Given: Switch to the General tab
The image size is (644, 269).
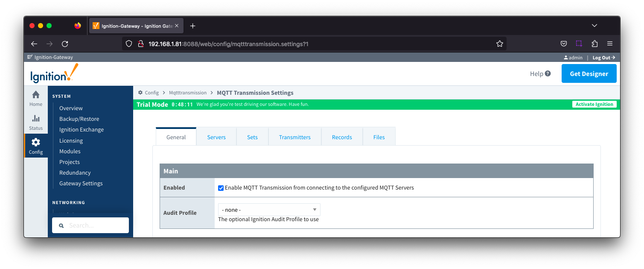Looking at the screenshot, I should [176, 137].
